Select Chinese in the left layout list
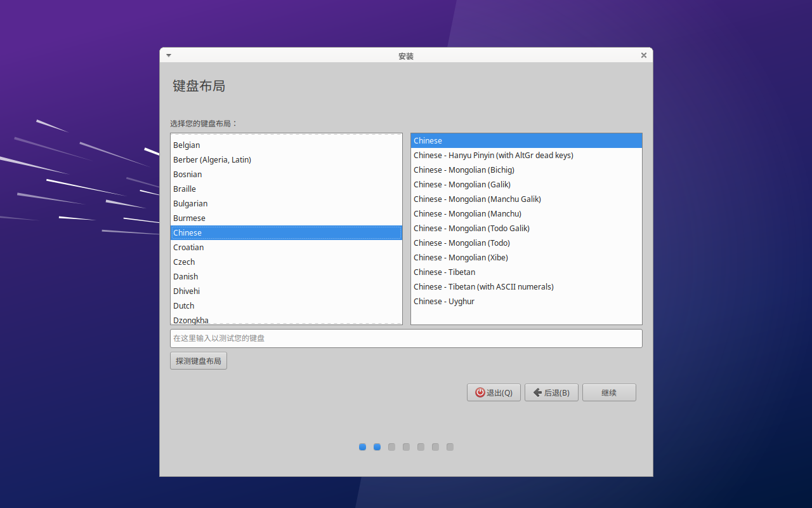Viewport: 812px width, 508px height. click(286, 232)
